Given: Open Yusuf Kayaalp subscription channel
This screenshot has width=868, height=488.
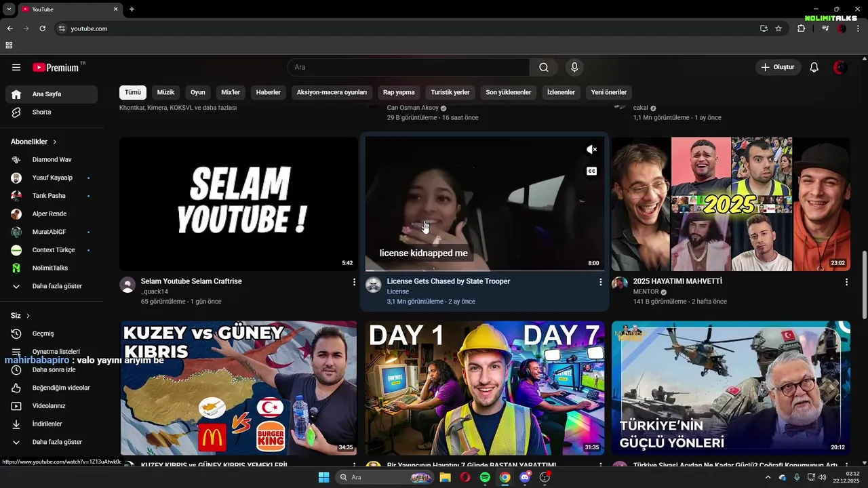Looking at the screenshot, I should click(52, 178).
